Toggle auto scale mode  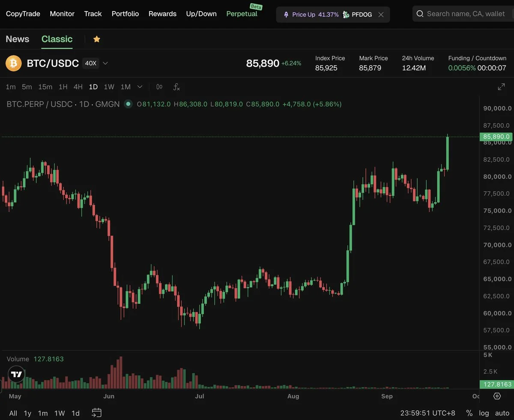(x=502, y=413)
